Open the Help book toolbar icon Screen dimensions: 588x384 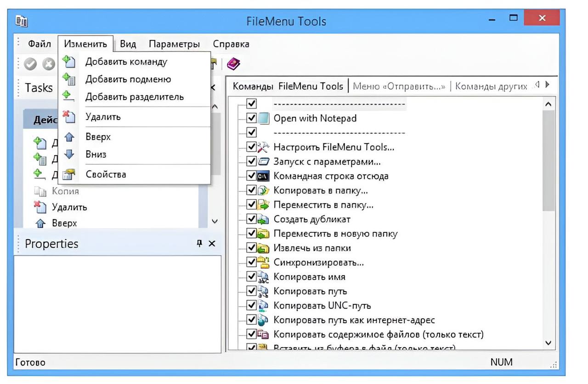pyautogui.click(x=233, y=64)
